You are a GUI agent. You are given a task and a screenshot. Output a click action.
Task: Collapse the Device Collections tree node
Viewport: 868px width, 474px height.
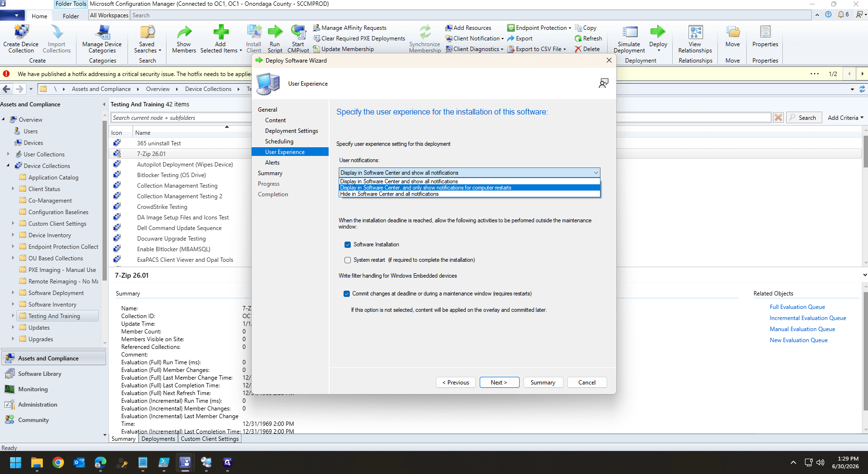[x=8, y=166]
